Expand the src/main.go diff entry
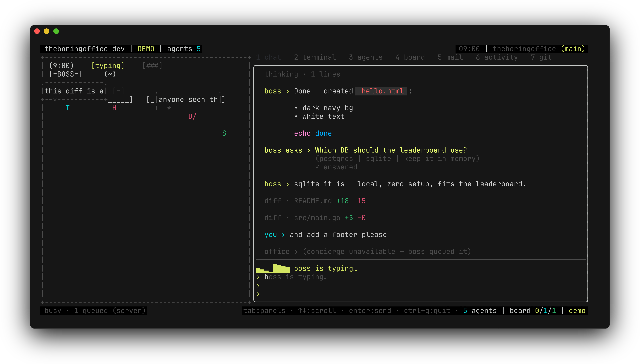The height and width of the screenshot is (364, 640). point(315,218)
